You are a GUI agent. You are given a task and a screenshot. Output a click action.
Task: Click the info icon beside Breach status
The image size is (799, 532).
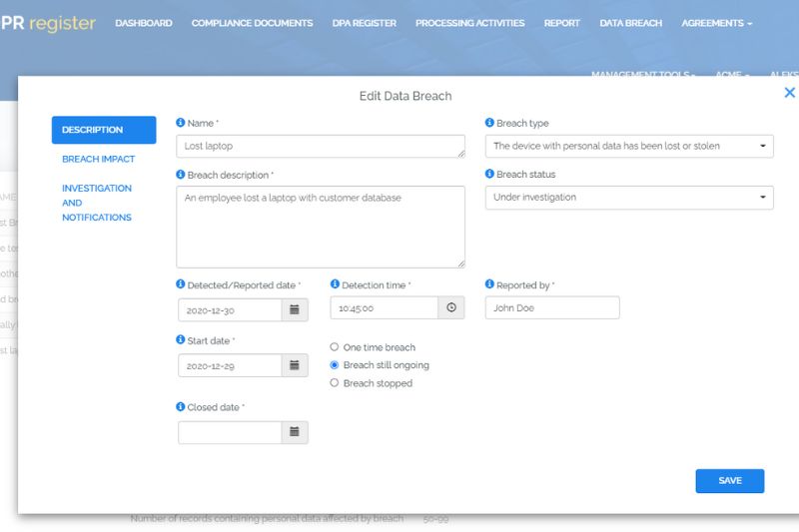[489, 174]
